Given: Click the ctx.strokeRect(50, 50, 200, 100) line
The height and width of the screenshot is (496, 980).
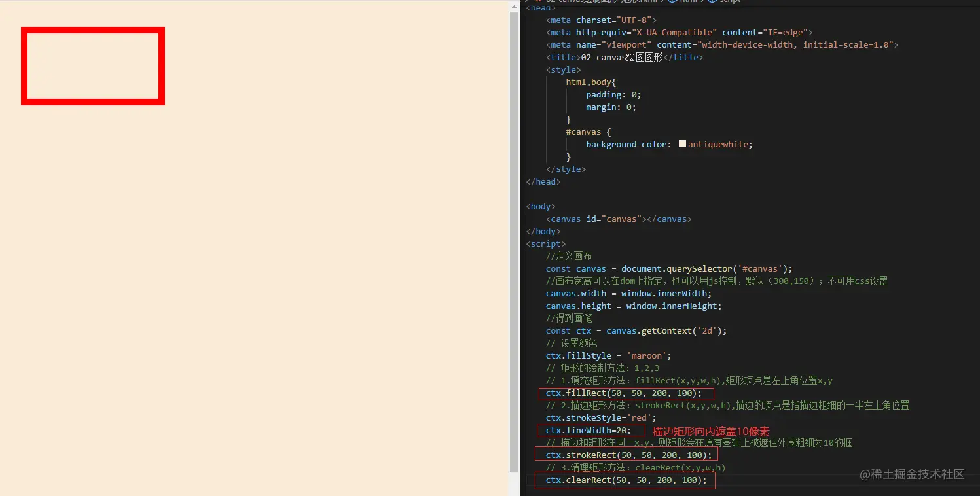Looking at the screenshot, I should (628, 455).
